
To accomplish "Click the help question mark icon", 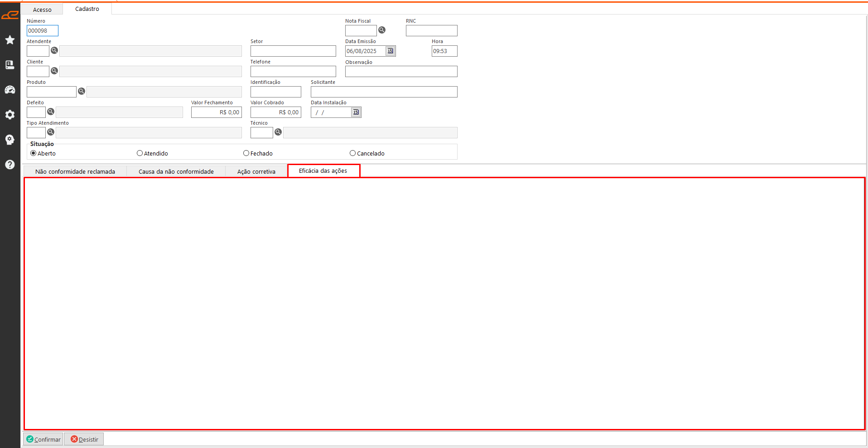I will coord(10,165).
